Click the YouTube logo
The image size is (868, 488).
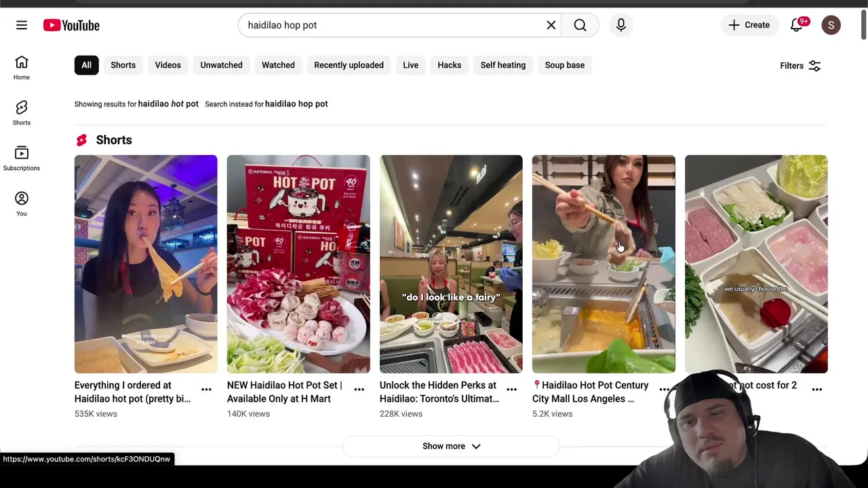[71, 25]
